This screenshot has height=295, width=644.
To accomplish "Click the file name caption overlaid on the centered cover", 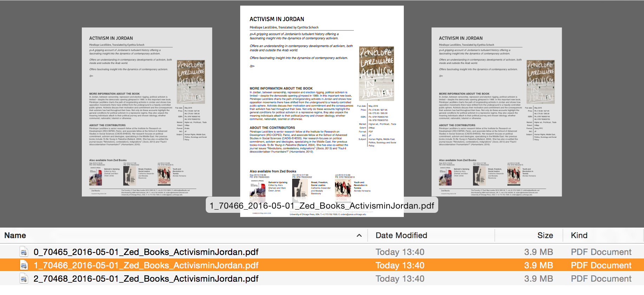I will pos(322,206).
